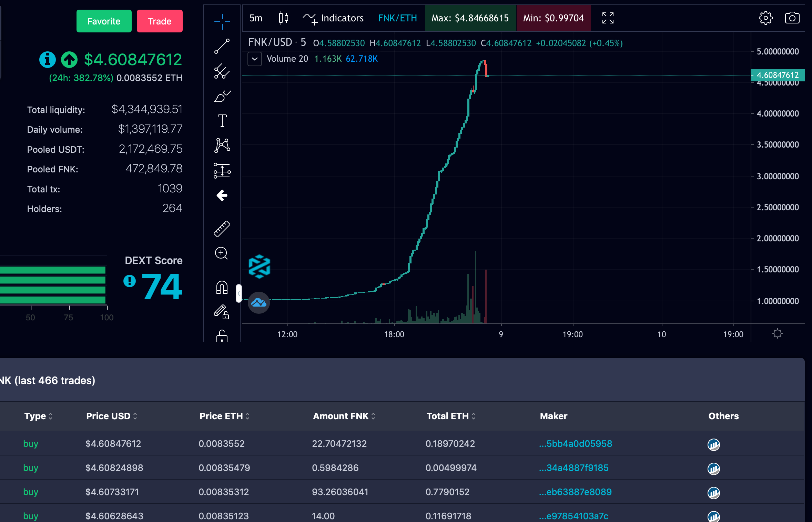Open the Indicators menu
This screenshot has height=522, width=812.
(x=333, y=18)
